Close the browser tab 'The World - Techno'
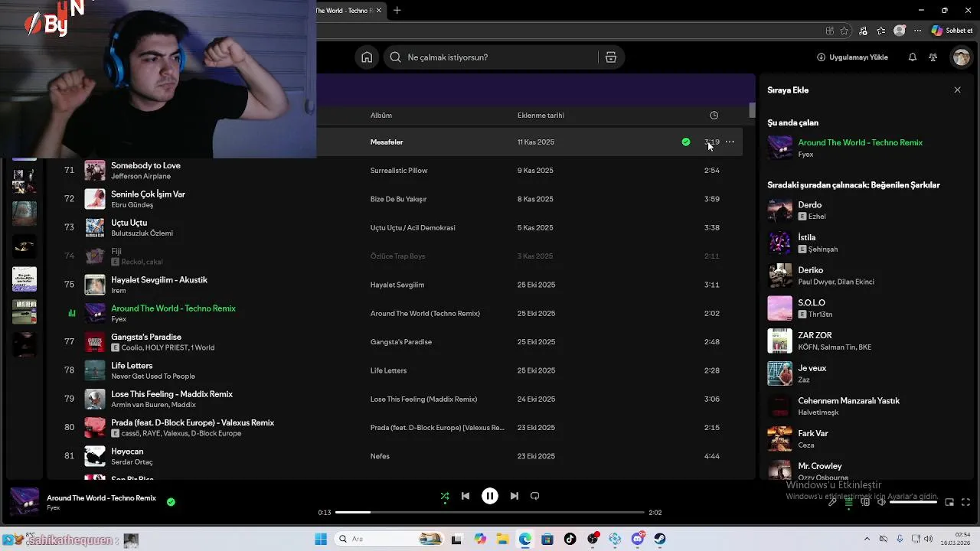980x551 pixels. [377, 11]
